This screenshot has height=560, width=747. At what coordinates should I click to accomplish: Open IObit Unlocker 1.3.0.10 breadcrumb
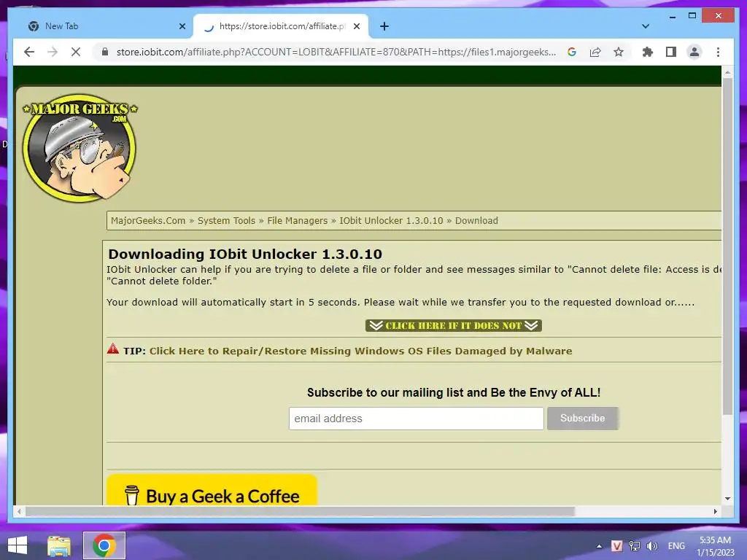pyautogui.click(x=391, y=220)
